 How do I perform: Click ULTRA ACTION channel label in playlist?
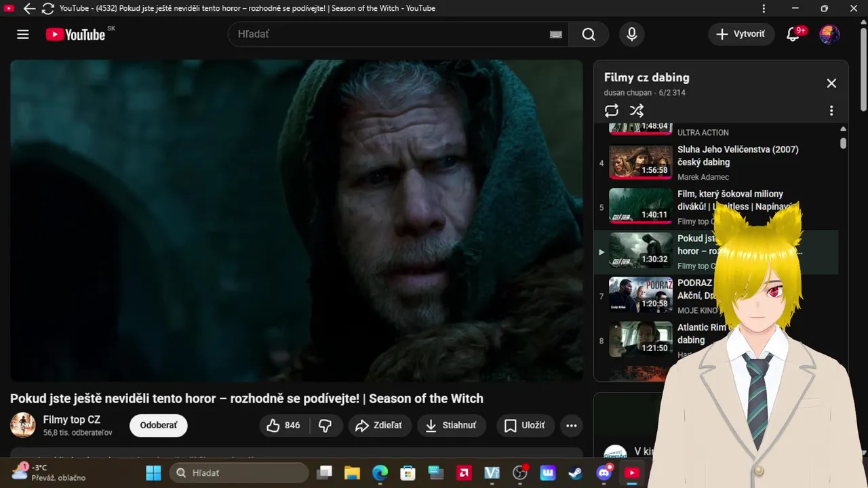703,133
